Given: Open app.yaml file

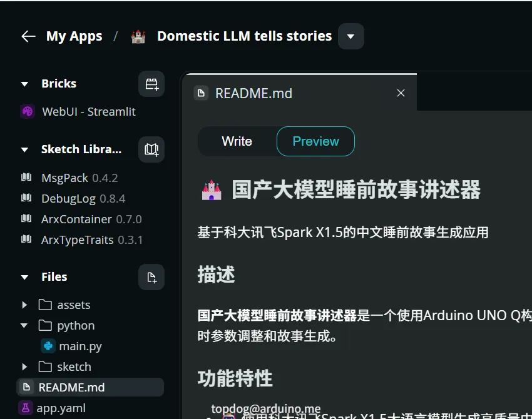Looking at the screenshot, I should coord(61,408).
